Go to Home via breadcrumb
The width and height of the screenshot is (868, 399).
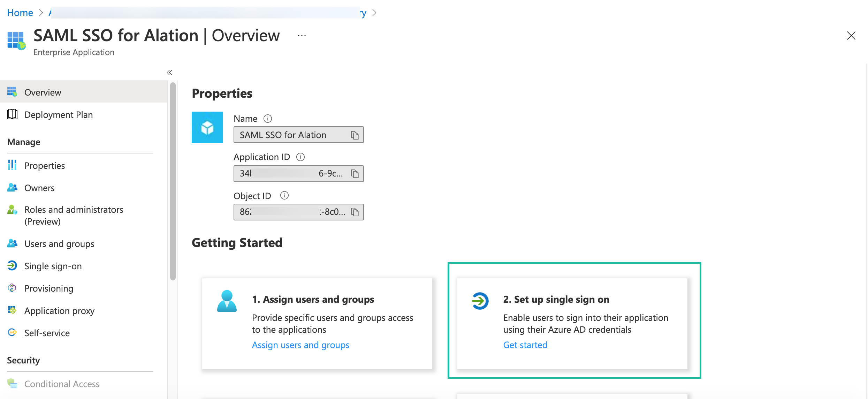point(20,13)
